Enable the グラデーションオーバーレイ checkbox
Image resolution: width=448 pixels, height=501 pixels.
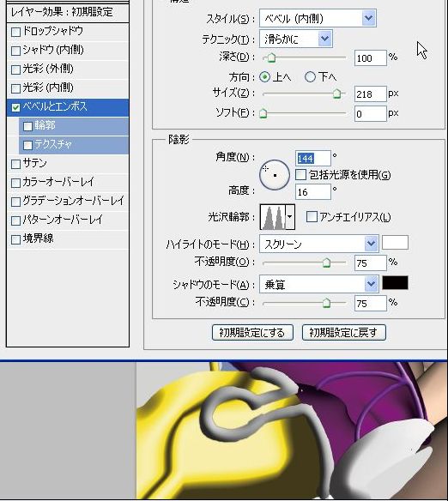point(15,202)
